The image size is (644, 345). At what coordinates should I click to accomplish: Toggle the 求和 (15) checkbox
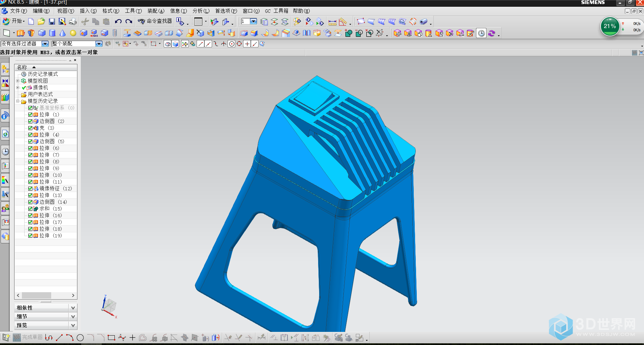point(30,209)
